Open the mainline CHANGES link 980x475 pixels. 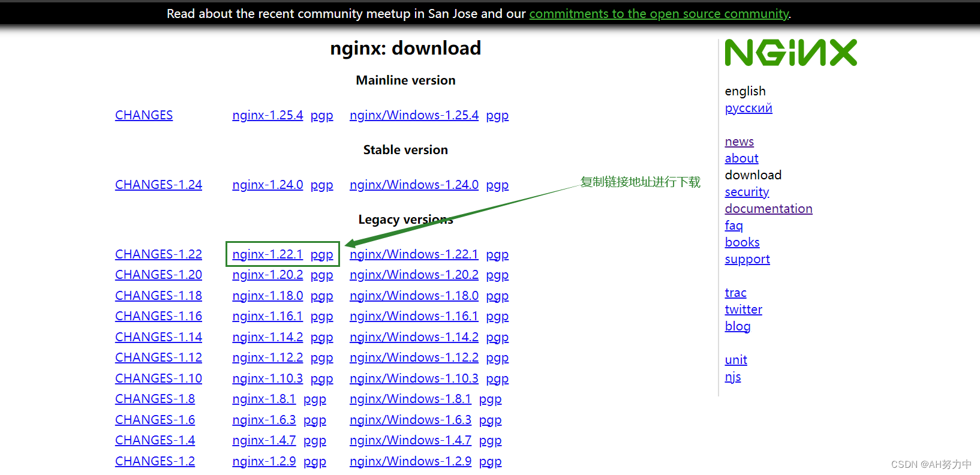click(x=144, y=115)
